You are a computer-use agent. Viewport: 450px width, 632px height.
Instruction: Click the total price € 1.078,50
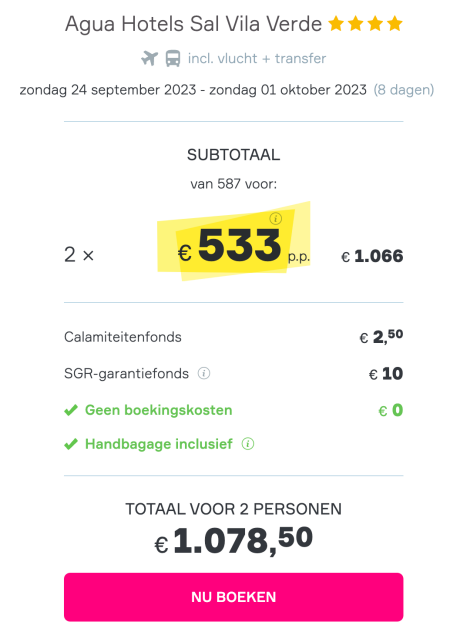[233, 540]
